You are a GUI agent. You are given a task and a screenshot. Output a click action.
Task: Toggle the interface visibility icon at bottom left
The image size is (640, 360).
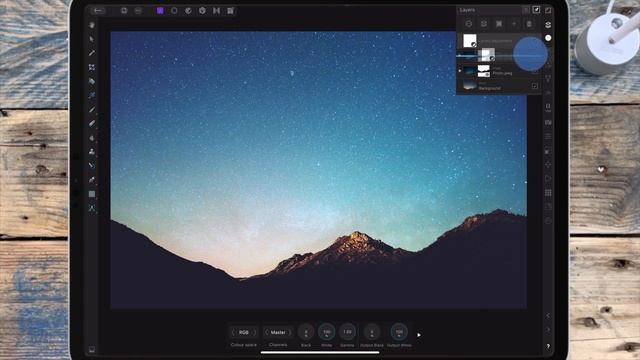[92, 350]
